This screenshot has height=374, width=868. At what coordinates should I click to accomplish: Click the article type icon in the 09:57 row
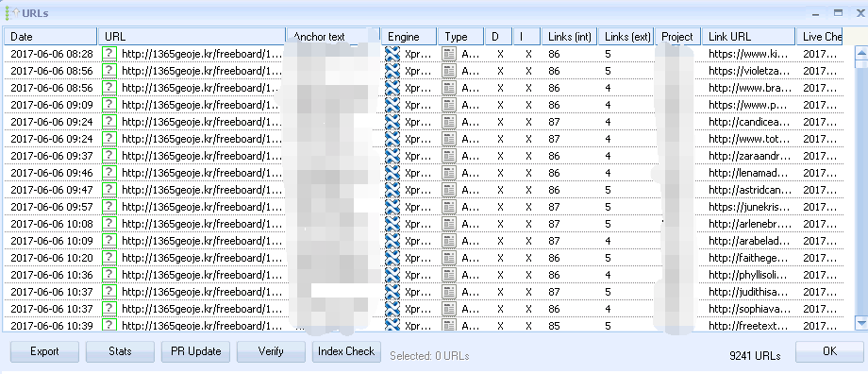pos(449,207)
